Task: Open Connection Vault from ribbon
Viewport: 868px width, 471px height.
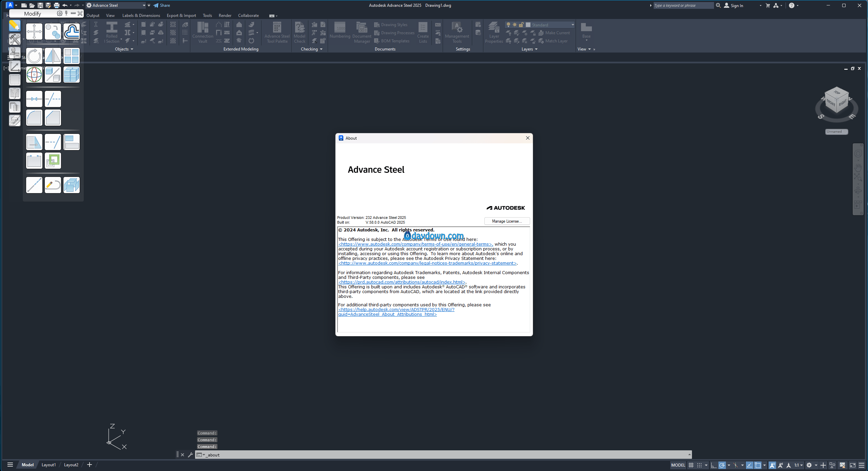Action: pyautogui.click(x=203, y=33)
